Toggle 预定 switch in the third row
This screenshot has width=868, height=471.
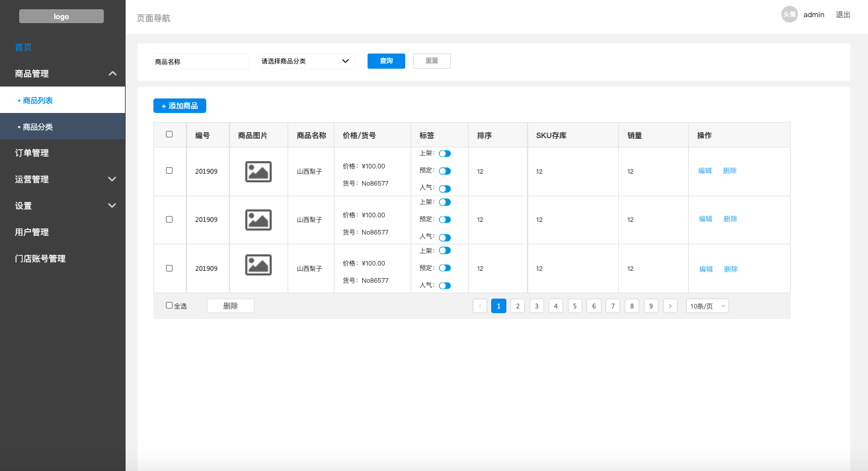click(445, 268)
